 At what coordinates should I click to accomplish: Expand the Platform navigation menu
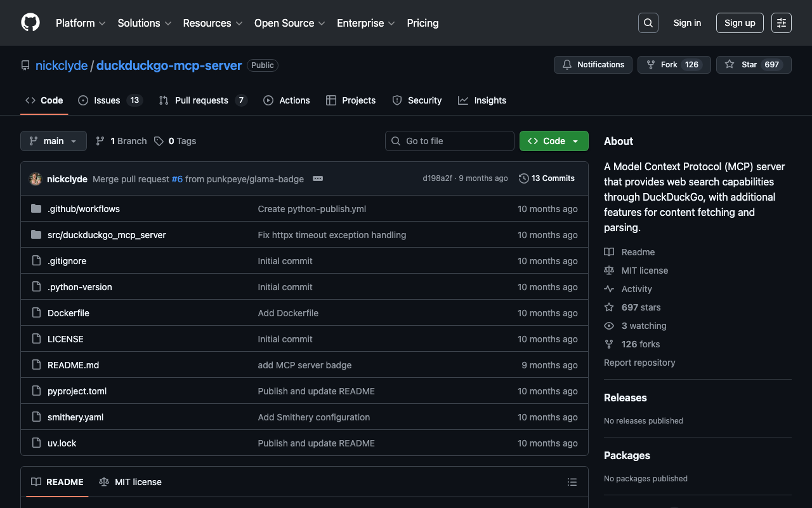pyautogui.click(x=81, y=23)
